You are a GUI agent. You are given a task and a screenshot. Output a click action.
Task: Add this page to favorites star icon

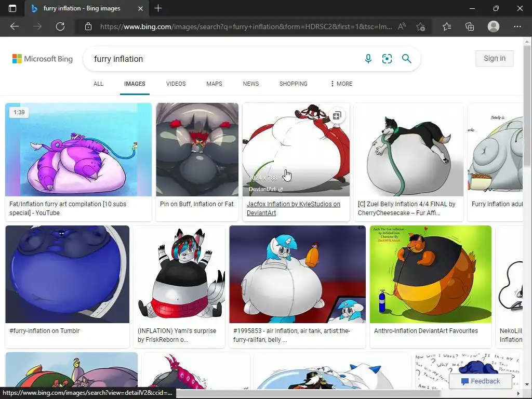pos(421,26)
